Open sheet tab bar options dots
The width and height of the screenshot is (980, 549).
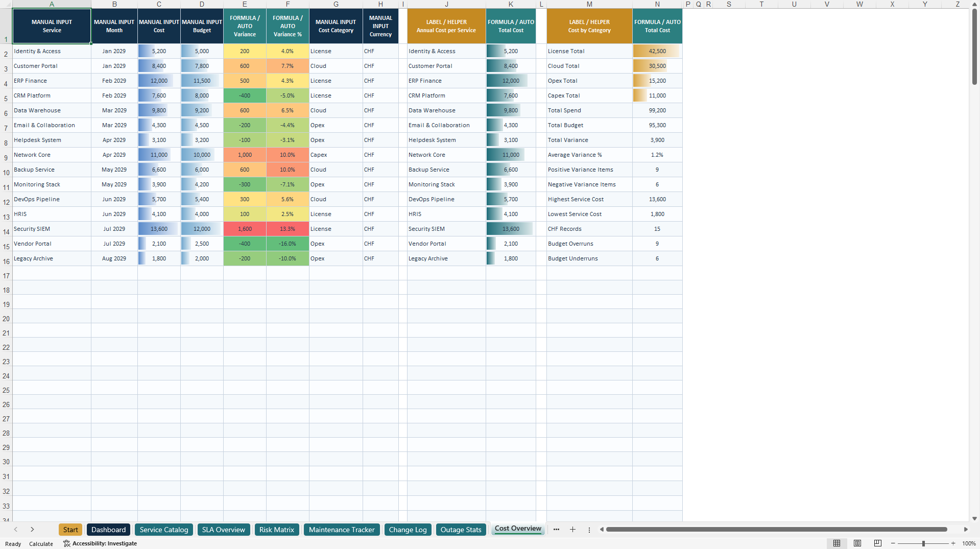pyautogui.click(x=589, y=530)
